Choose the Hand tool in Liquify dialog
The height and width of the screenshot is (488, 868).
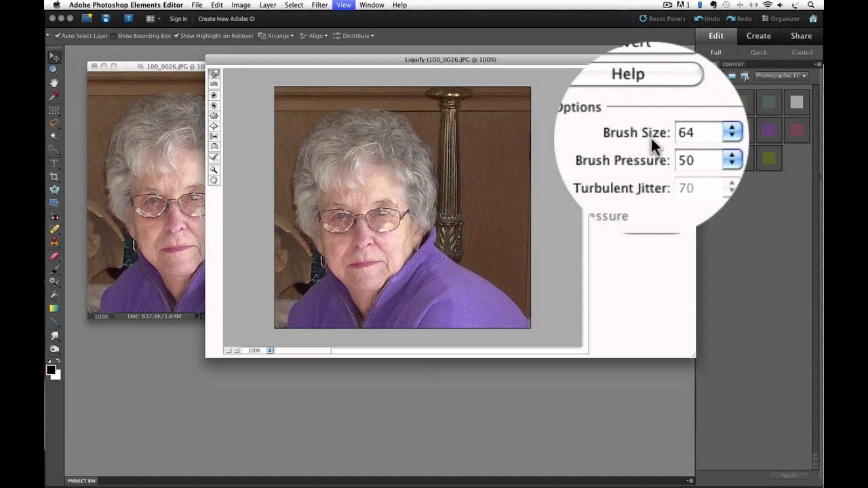[x=214, y=180]
